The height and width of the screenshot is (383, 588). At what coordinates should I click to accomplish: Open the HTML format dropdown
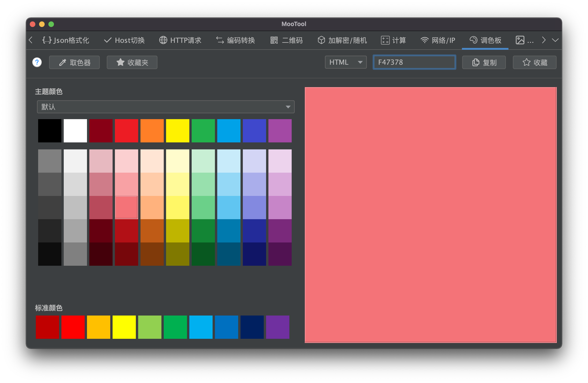[x=345, y=62]
